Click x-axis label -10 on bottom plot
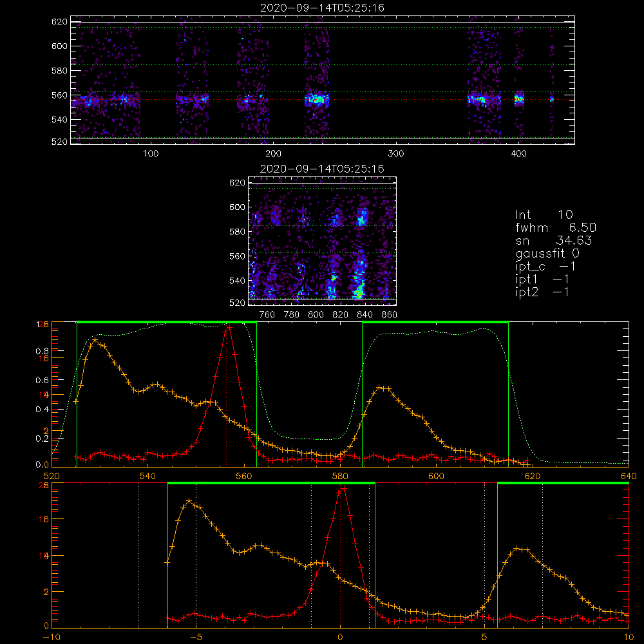The height and width of the screenshot is (644, 644). [x=52, y=638]
